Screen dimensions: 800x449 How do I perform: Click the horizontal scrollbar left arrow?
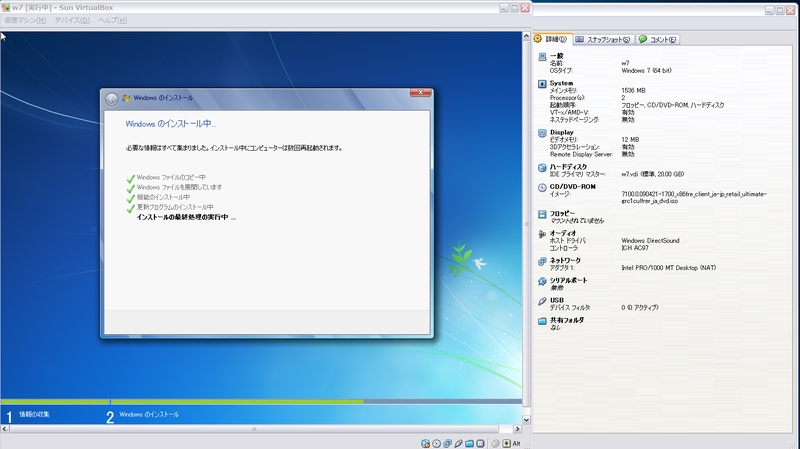pos(5,429)
